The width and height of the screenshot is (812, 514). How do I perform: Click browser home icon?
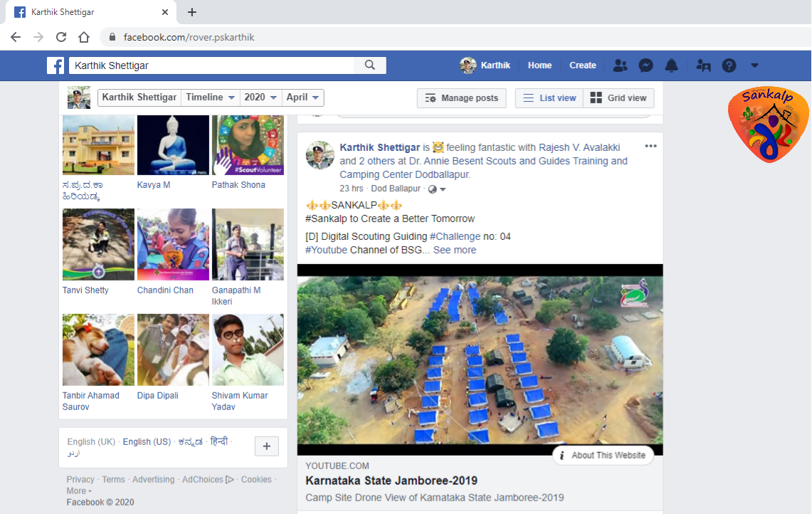click(84, 37)
